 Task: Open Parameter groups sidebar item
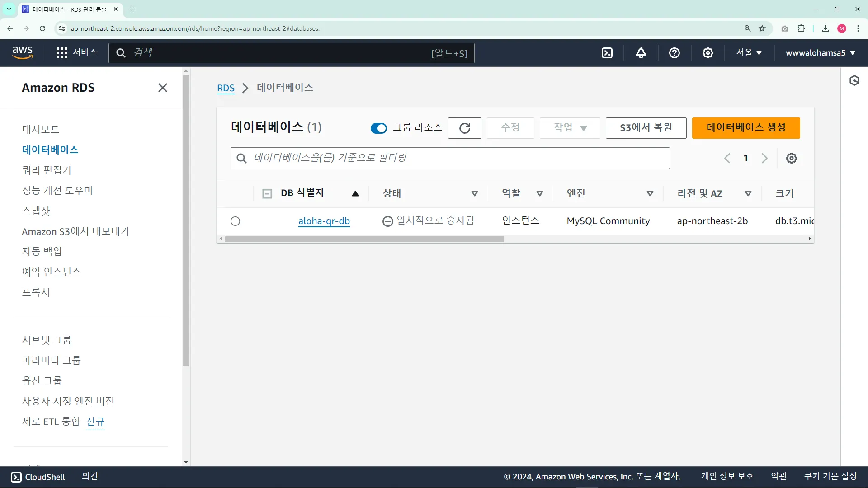pos(51,360)
